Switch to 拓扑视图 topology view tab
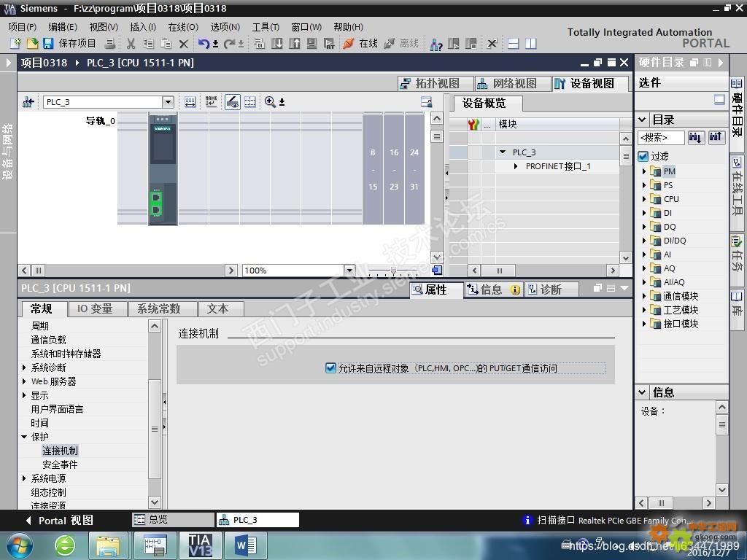The width and height of the screenshot is (747, 560). (x=436, y=84)
